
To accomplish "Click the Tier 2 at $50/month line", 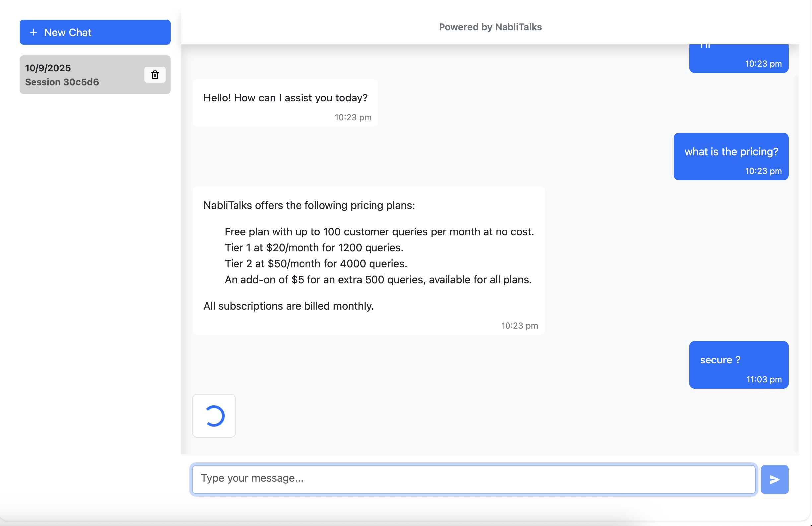I will (315, 264).
